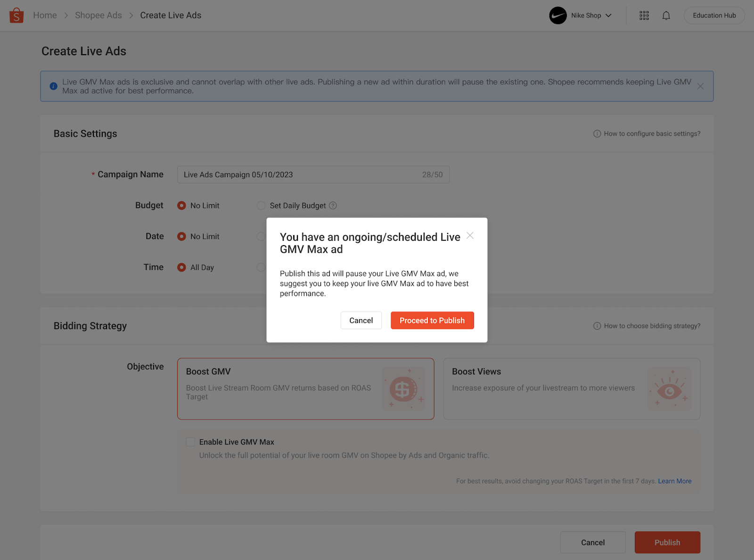Open the Learn More link
This screenshot has height=560, width=754.
[675, 481]
